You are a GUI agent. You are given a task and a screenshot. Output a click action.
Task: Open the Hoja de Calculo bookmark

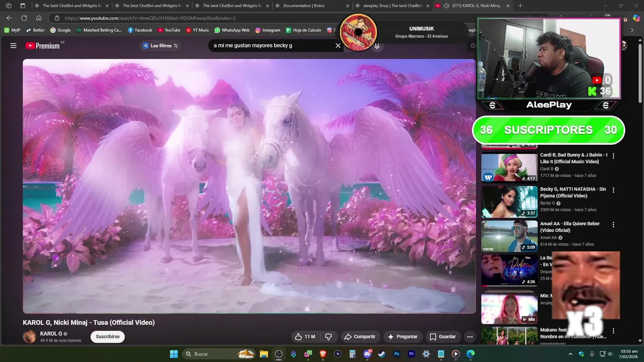[303, 30]
